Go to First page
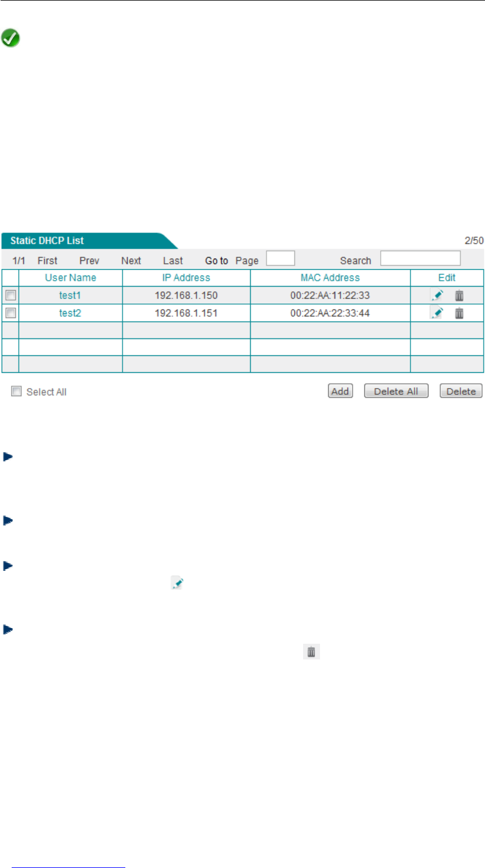 click(47, 260)
